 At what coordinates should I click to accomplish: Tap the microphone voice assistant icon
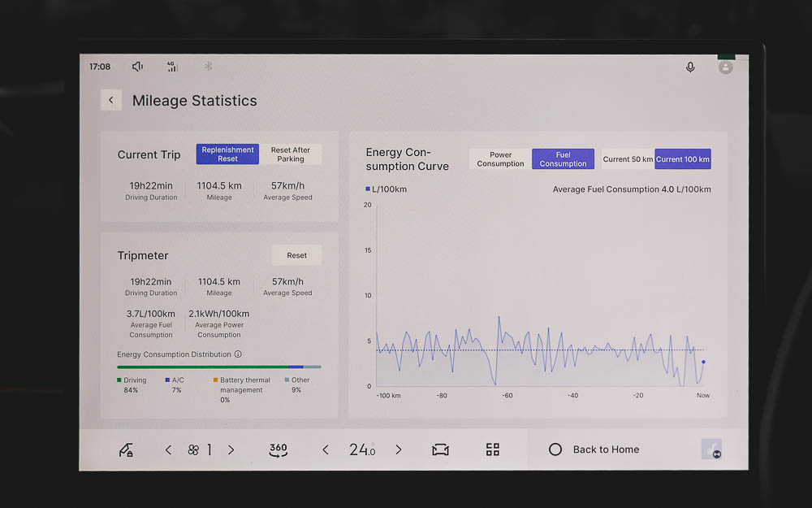pos(690,67)
